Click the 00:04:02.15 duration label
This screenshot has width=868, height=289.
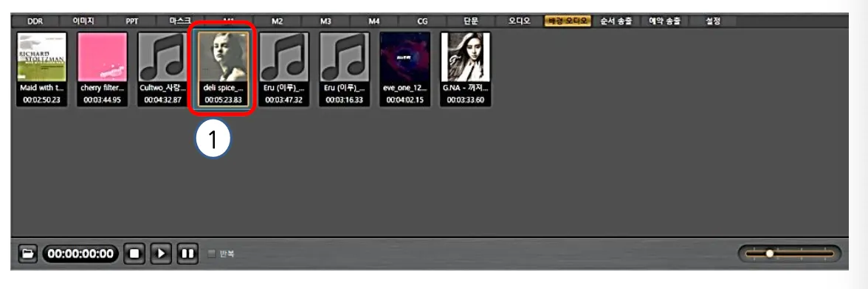tap(404, 100)
